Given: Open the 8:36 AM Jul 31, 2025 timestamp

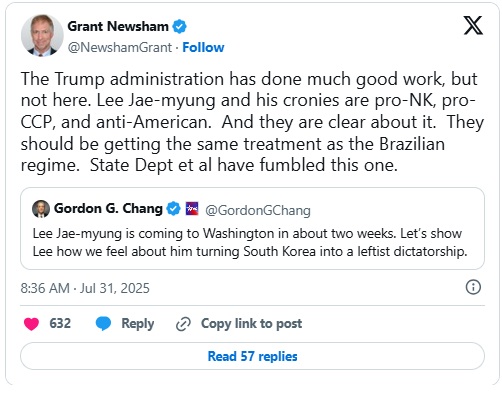Looking at the screenshot, I should 85,288.
